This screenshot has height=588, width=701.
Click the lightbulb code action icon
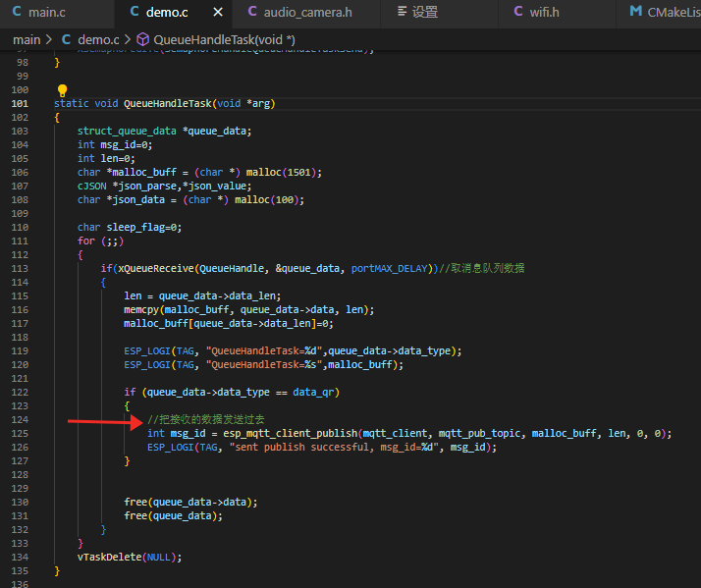point(63,90)
